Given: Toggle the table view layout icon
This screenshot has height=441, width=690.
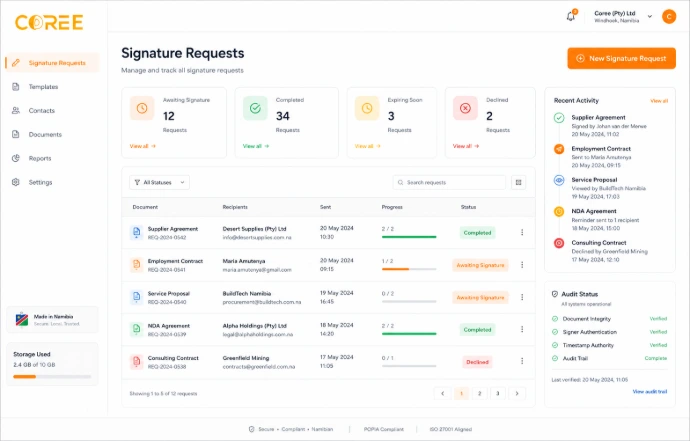Looking at the screenshot, I should coord(518,182).
